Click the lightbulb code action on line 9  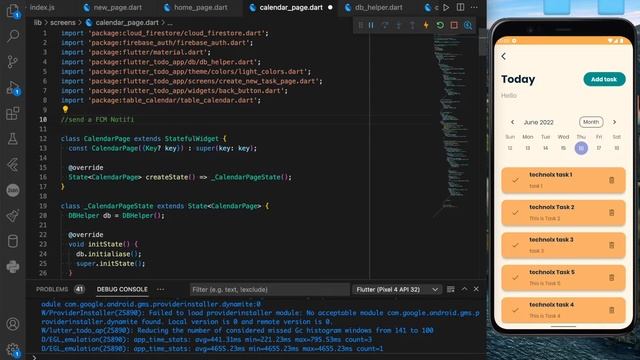coord(65,109)
